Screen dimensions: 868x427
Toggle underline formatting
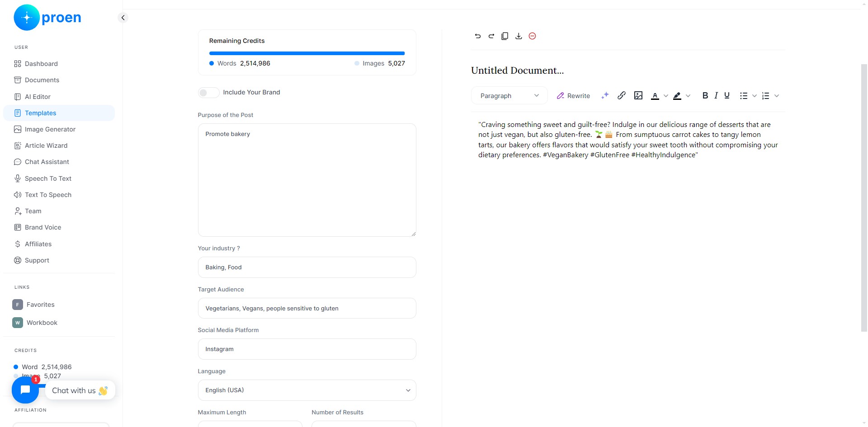(727, 95)
